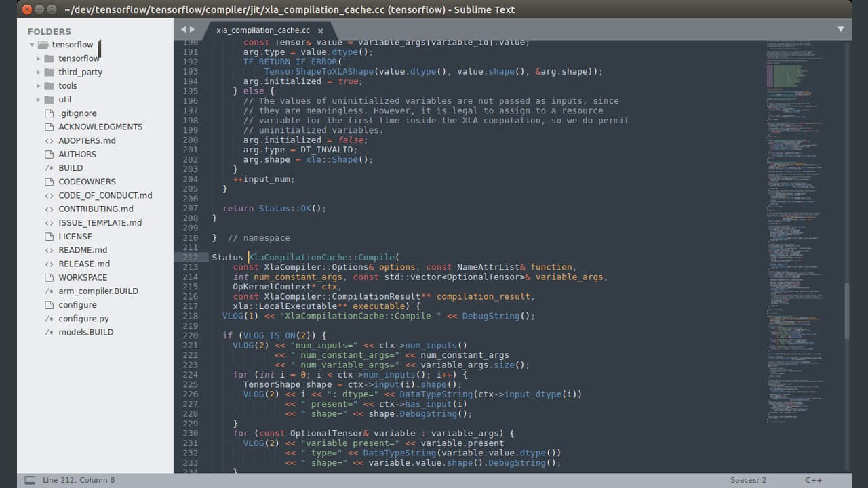The height and width of the screenshot is (488, 868).
Task: Collapse the top-level tensorflow folder
Action: pos(31,44)
